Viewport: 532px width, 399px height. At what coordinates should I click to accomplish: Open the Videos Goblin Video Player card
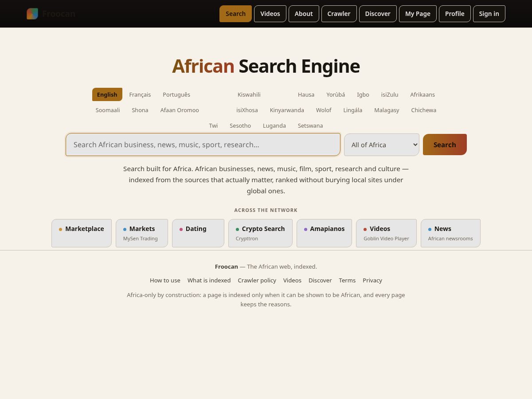(386, 233)
